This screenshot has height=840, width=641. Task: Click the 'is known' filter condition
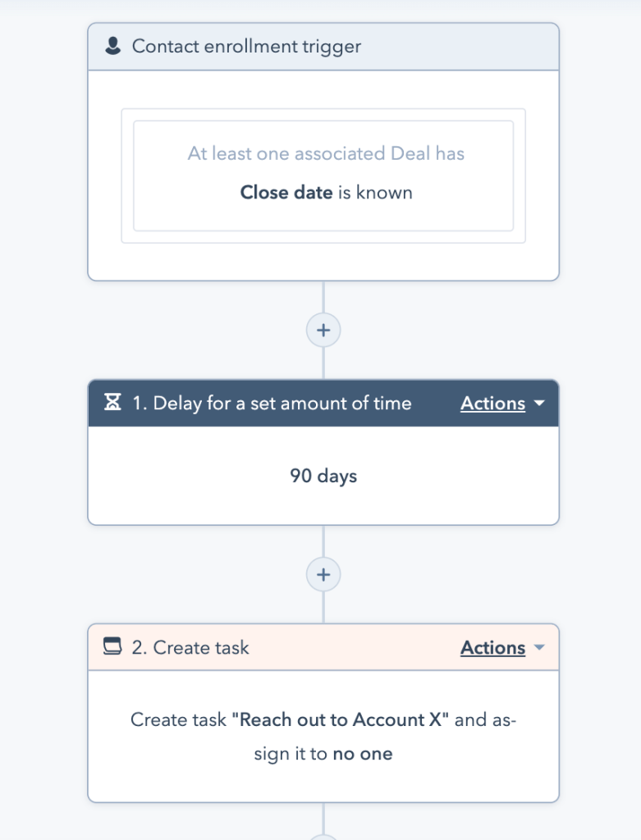pyautogui.click(x=375, y=193)
